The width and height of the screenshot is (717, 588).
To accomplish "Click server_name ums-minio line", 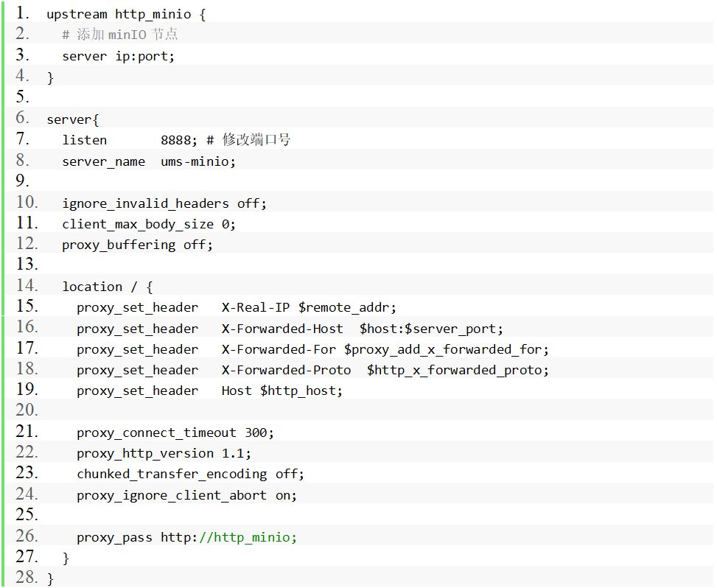I will 149,161.
